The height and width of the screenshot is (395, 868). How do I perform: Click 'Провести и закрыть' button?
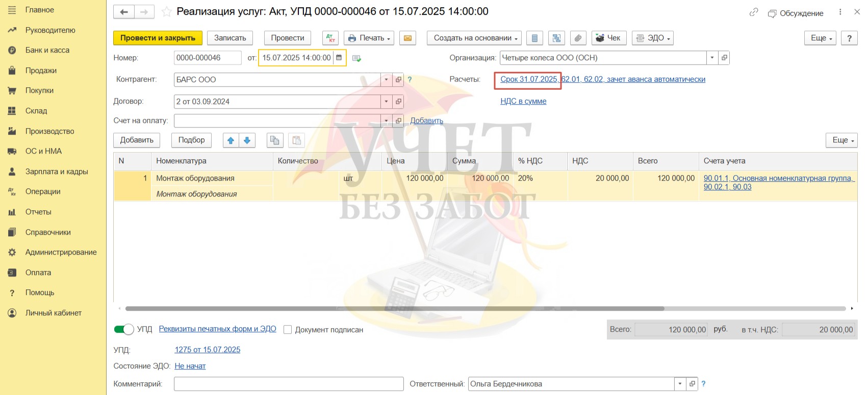point(158,38)
